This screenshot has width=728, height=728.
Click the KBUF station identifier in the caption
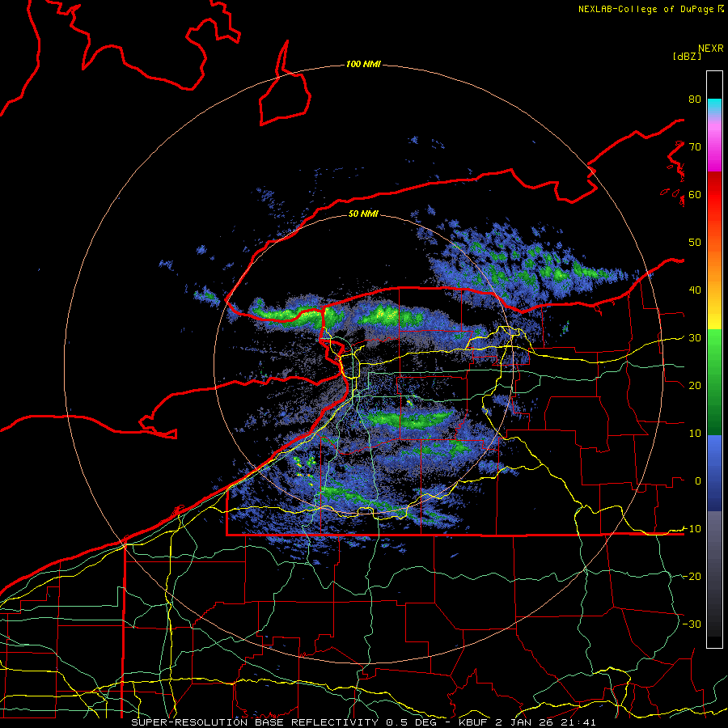[474, 722]
